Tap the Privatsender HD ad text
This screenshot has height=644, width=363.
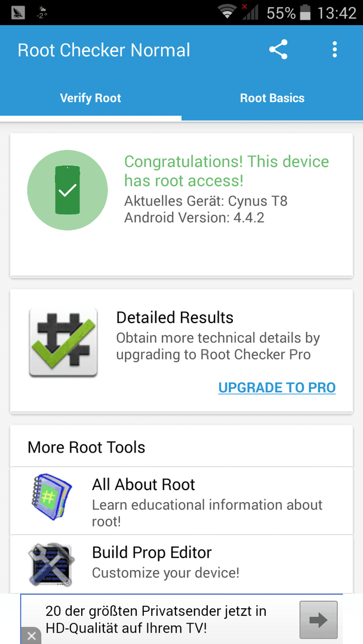(x=156, y=620)
